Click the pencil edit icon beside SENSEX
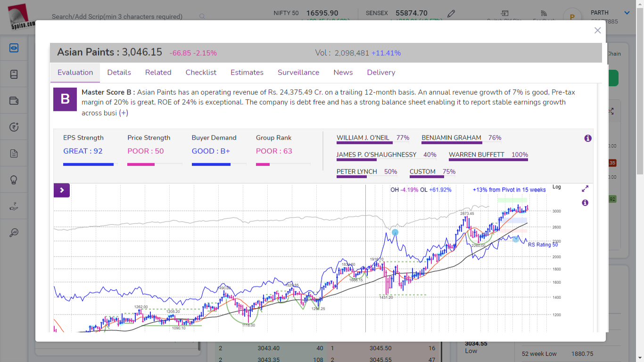Image resolution: width=644 pixels, height=362 pixels. click(451, 13)
